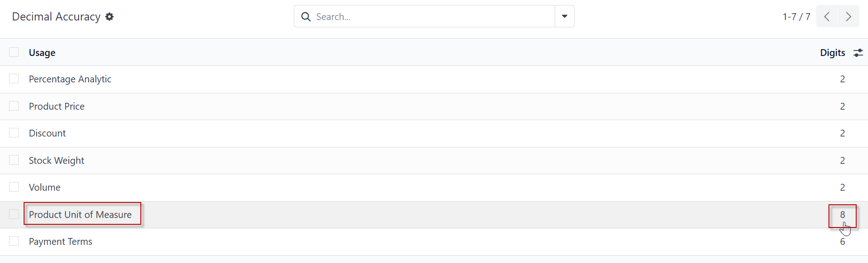Toggle the search options dropdown arrow
868x263 pixels.
[565, 16]
